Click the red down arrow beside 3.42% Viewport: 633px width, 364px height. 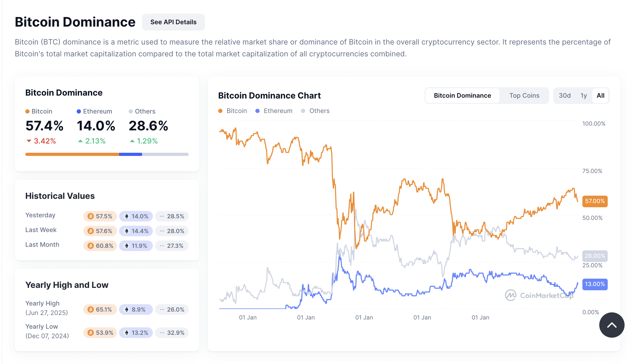[x=29, y=141]
